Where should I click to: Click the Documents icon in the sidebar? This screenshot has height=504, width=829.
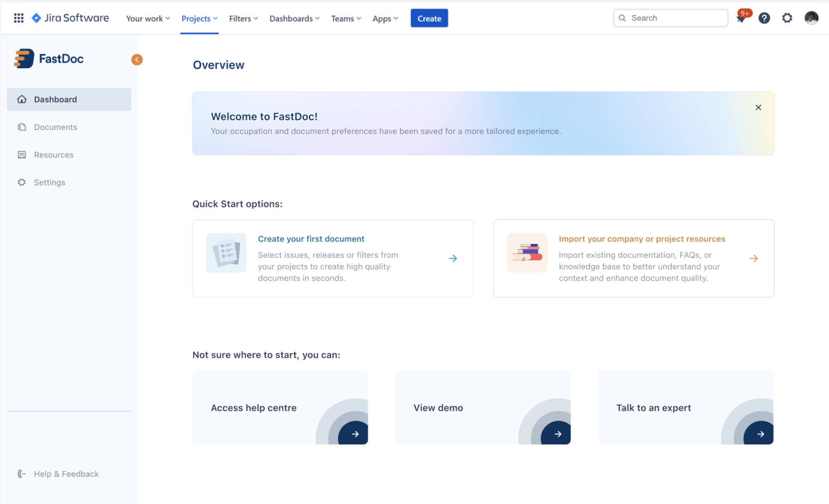coord(22,127)
